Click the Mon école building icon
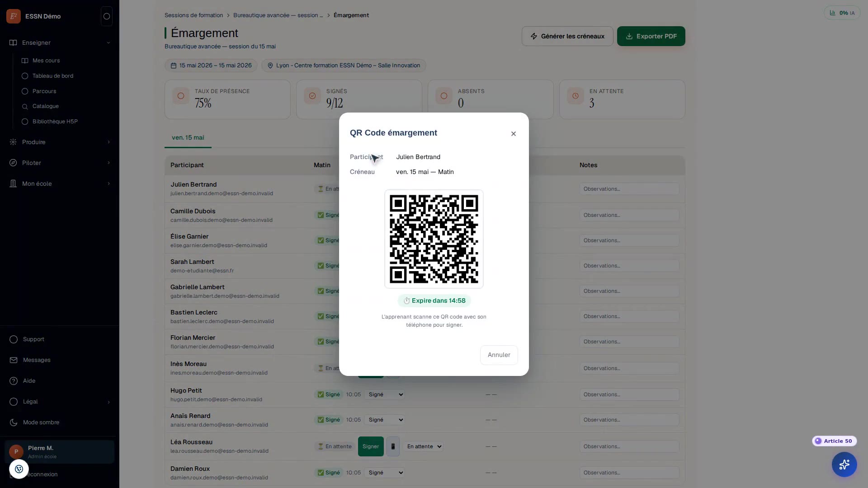The height and width of the screenshot is (488, 868). (13, 183)
